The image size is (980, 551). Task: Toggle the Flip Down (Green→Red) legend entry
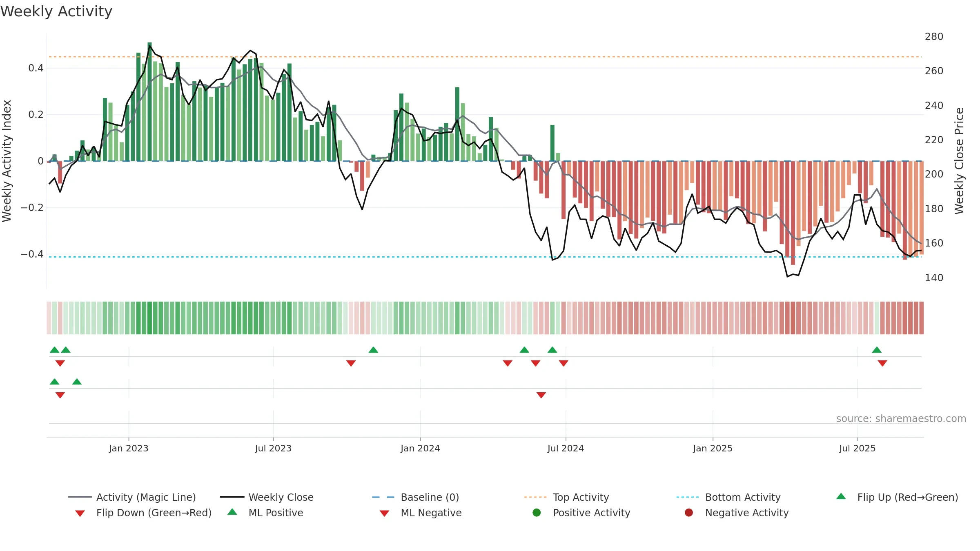click(x=143, y=513)
